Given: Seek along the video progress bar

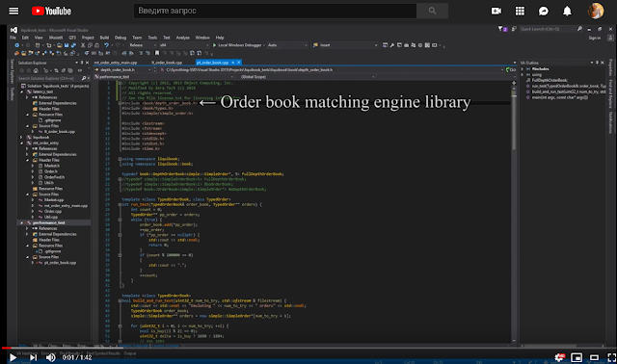Looking at the screenshot, I should [x=308, y=348].
